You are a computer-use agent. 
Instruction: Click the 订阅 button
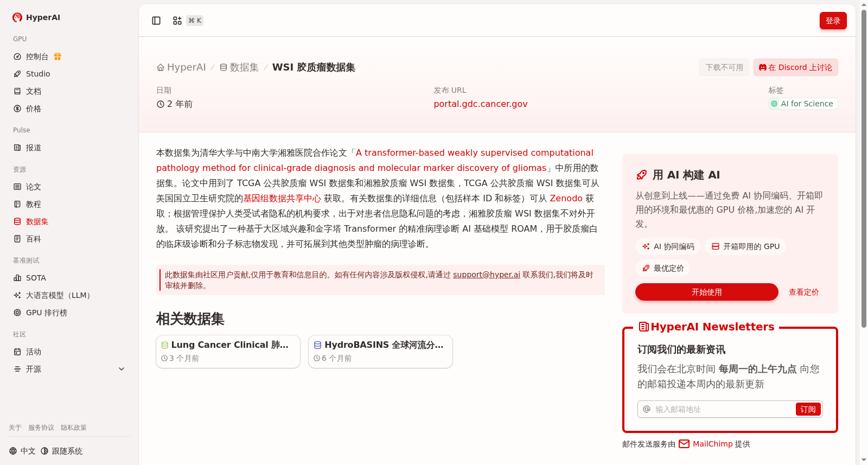point(808,409)
